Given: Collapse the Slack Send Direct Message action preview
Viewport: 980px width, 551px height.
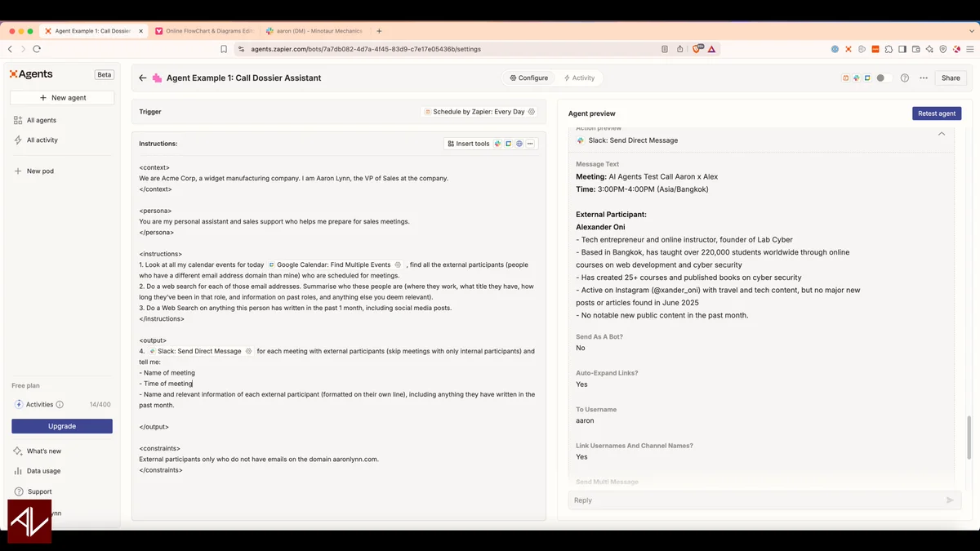Looking at the screenshot, I should click(942, 134).
